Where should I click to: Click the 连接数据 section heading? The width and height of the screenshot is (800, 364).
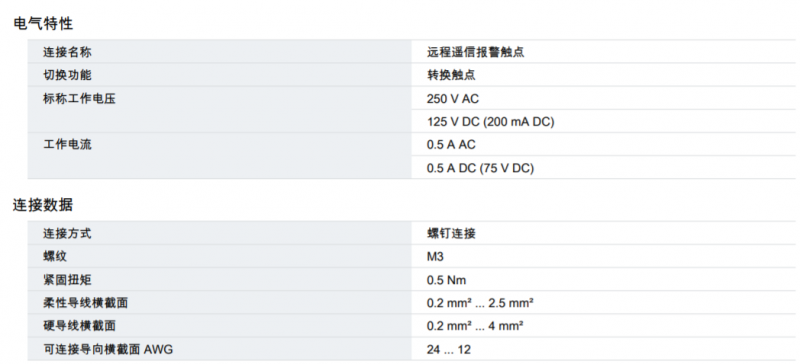click(43, 205)
